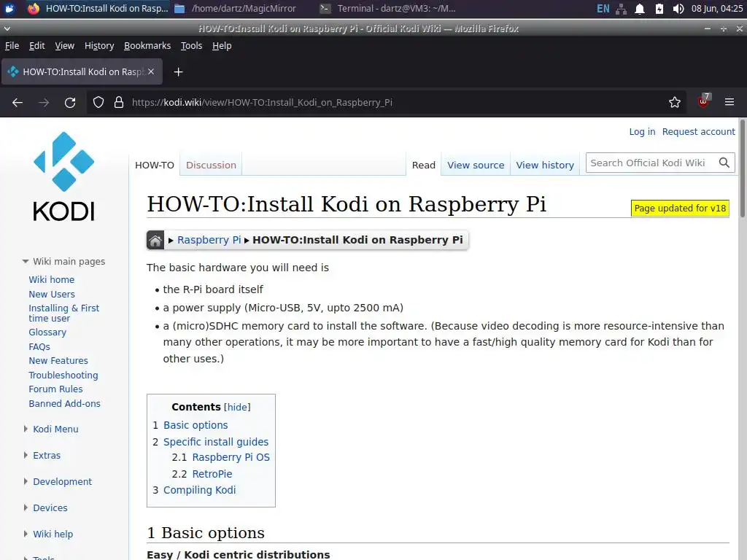Open Installing & First time user link
Screen dimensions: 747x560
tap(64, 313)
